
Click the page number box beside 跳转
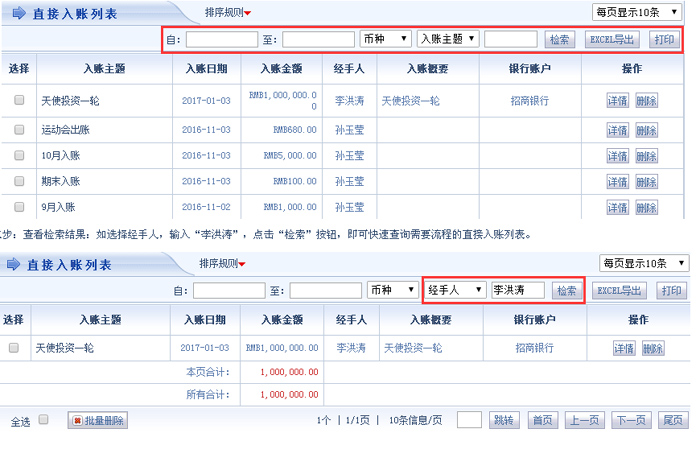[x=470, y=421]
